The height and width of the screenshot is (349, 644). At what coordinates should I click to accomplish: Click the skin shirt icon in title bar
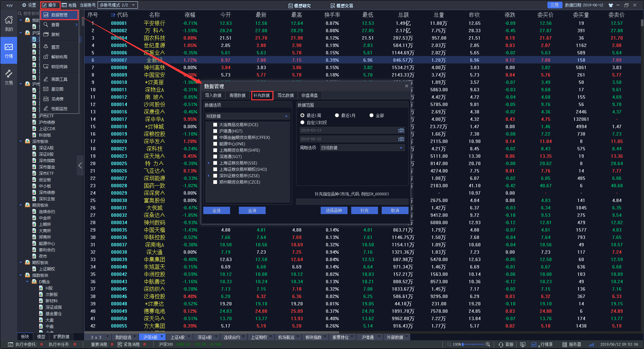click(610, 5)
